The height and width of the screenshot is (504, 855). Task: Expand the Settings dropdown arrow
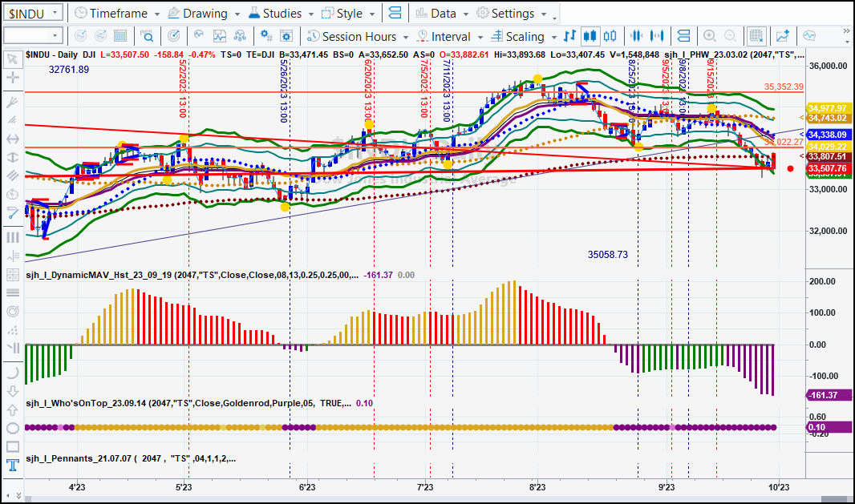[544, 14]
